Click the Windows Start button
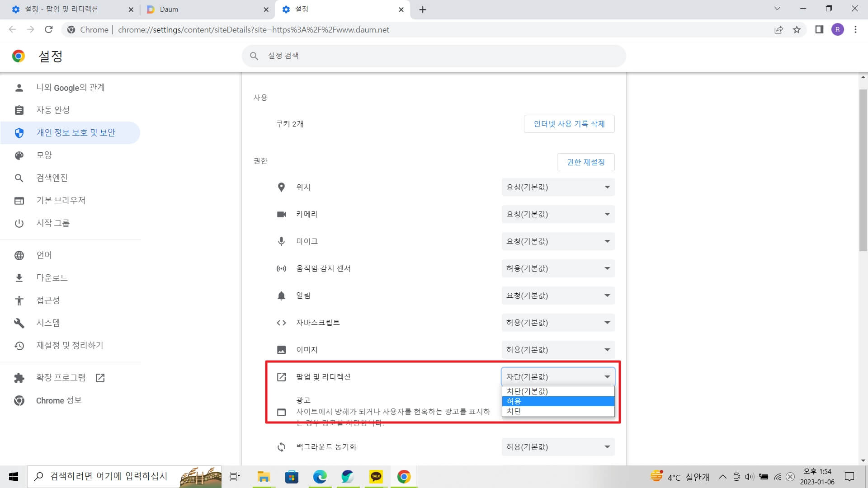The width and height of the screenshot is (868, 488). click(x=13, y=477)
